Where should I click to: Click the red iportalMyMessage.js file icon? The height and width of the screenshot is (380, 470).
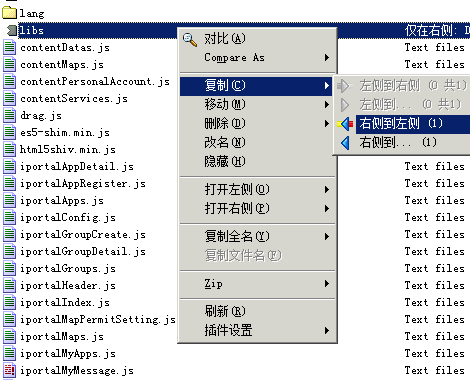click(9, 370)
